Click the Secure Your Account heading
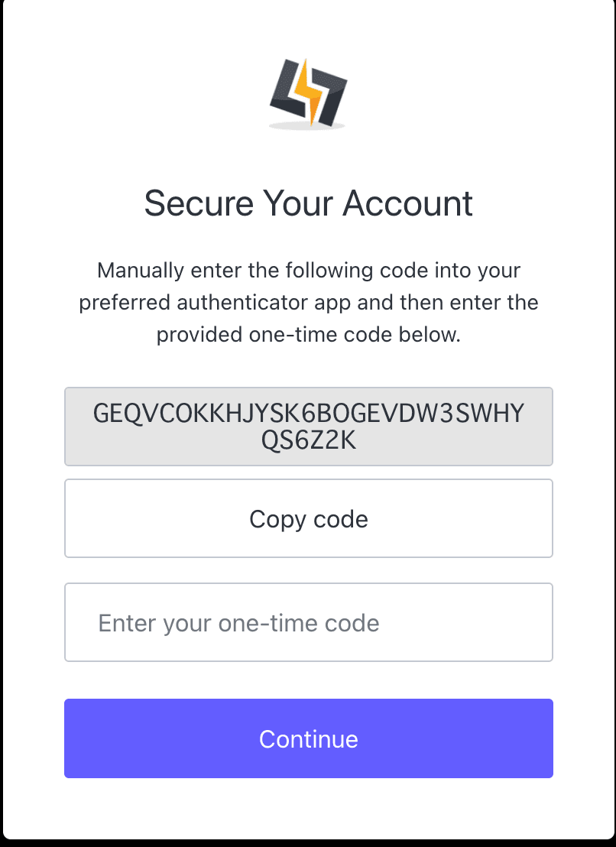 308,203
